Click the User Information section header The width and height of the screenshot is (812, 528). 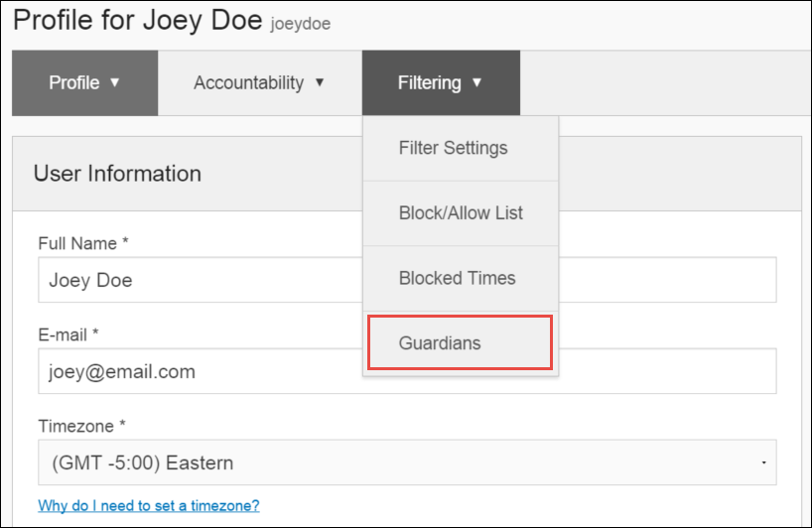(117, 174)
